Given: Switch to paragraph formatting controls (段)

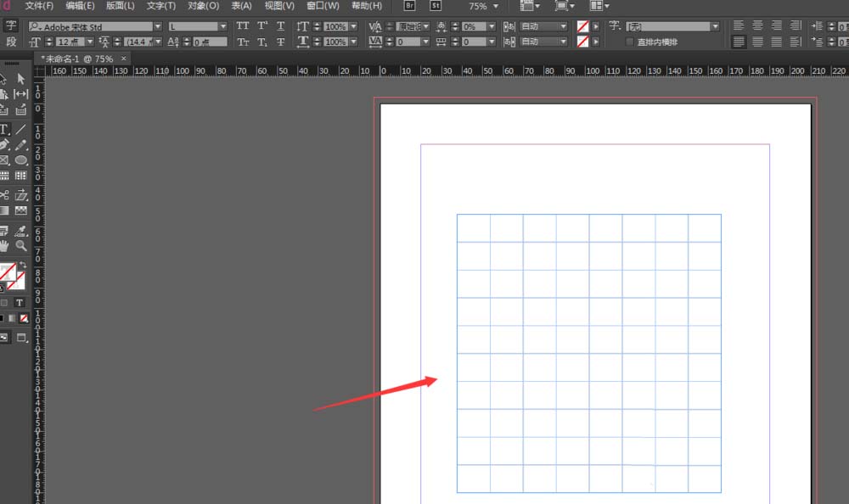Looking at the screenshot, I should (11, 41).
